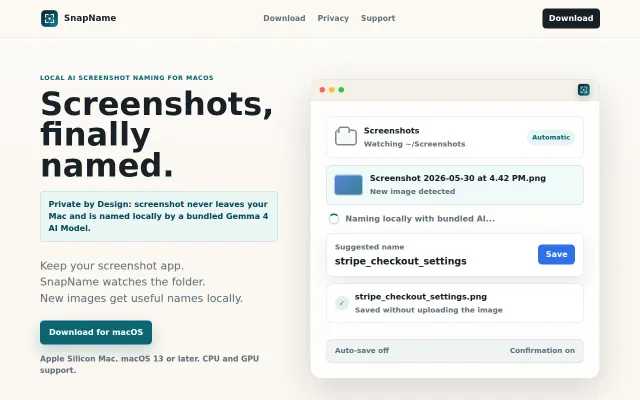Click the Confirmation on label
Screen dimensions: 640x400
(x=542, y=351)
